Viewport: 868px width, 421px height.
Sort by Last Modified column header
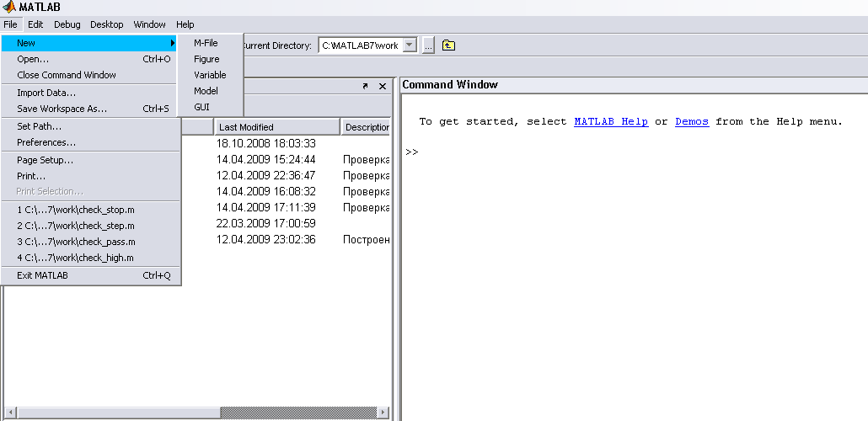pyautogui.click(x=277, y=126)
